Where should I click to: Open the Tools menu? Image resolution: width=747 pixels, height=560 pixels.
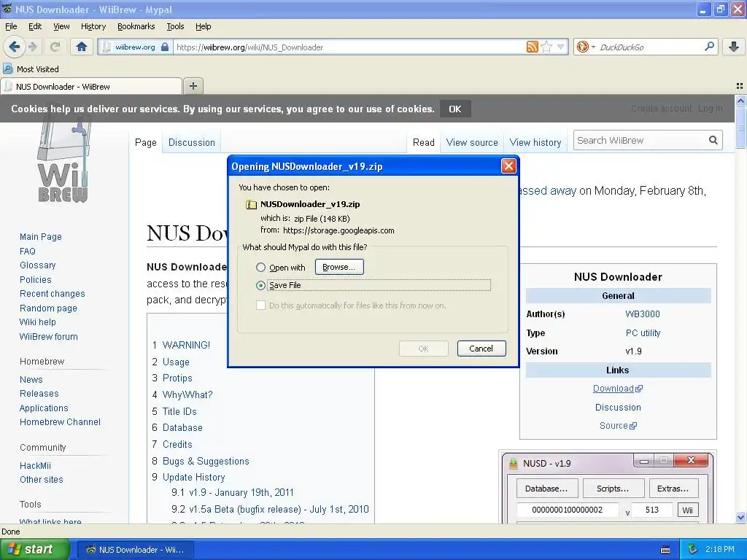click(175, 26)
